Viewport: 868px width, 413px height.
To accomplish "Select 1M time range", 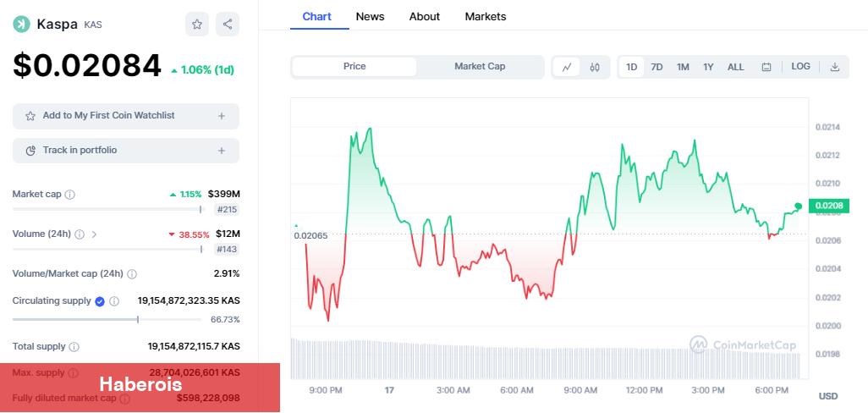I will 683,67.
